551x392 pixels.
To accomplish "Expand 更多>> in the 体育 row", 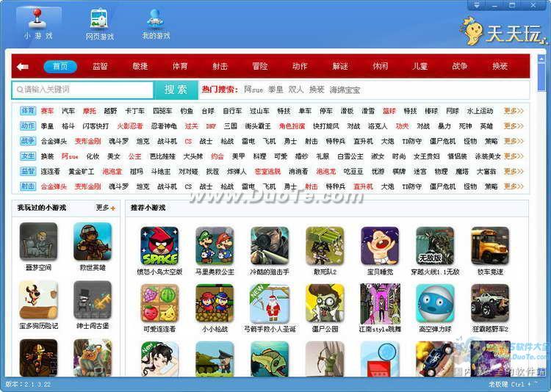I will pos(514,111).
